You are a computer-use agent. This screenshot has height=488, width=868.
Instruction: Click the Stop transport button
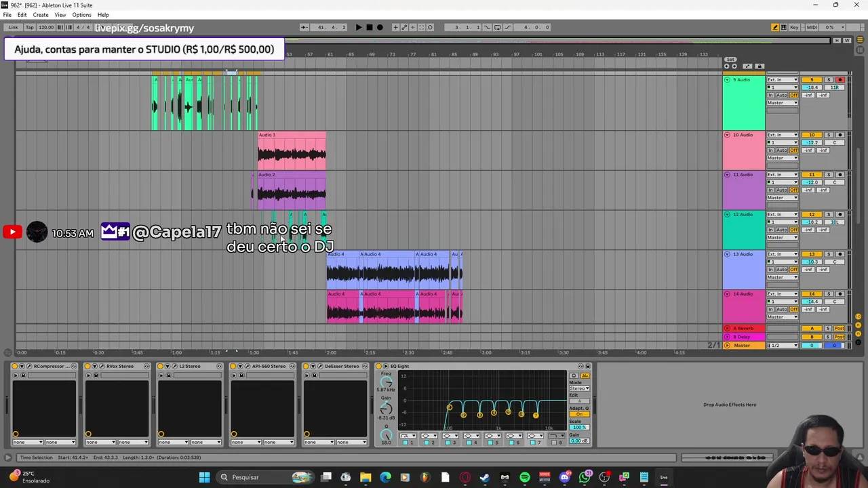[370, 27]
